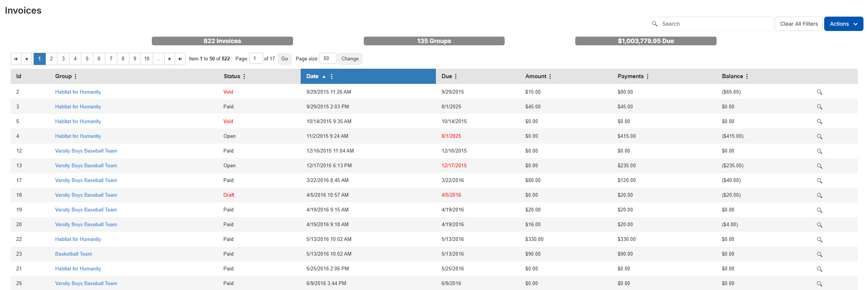868x290 pixels.
Task: Jump to the last page icon
Action: [x=180, y=59]
